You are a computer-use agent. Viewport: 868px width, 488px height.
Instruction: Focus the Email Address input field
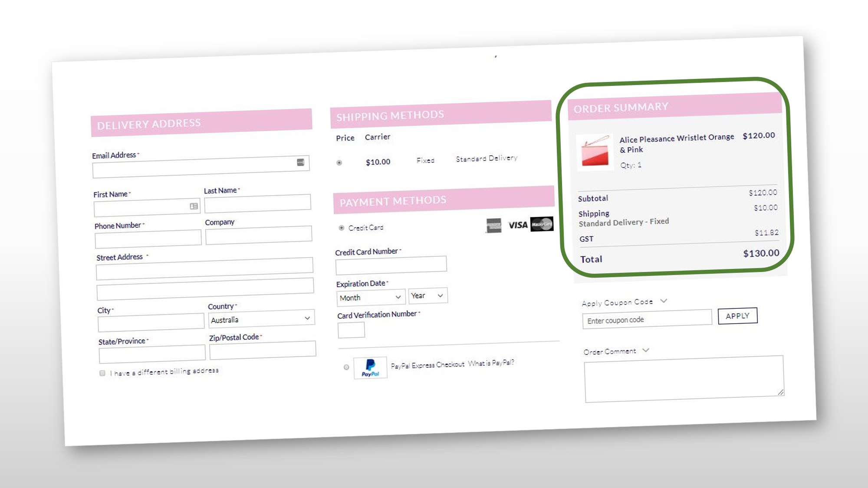201,167
